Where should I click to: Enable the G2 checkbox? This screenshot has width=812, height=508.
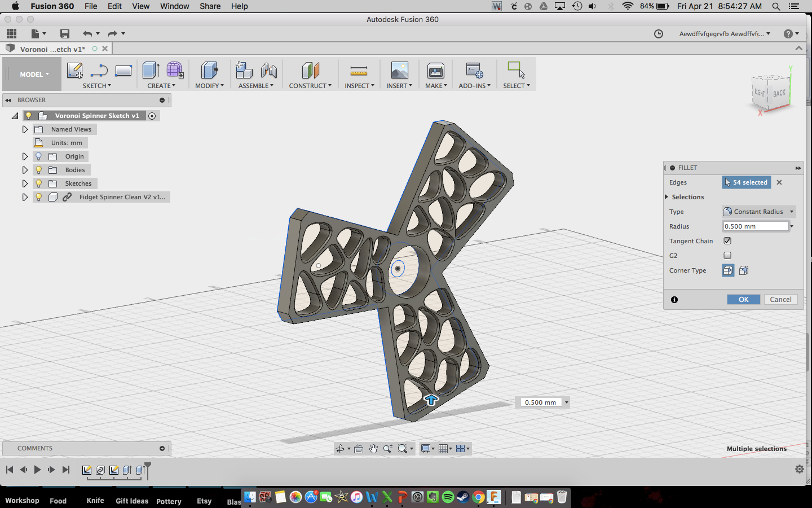(x=727, y=256)
